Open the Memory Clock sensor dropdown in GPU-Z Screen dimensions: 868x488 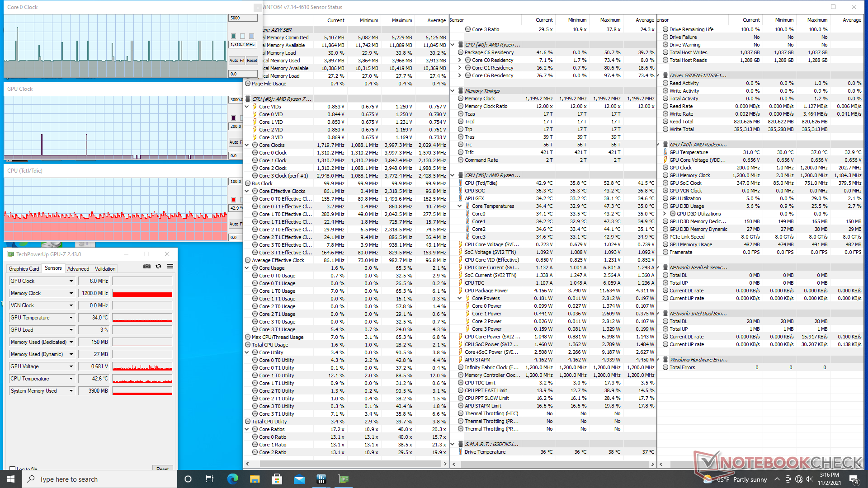[71, 293]
